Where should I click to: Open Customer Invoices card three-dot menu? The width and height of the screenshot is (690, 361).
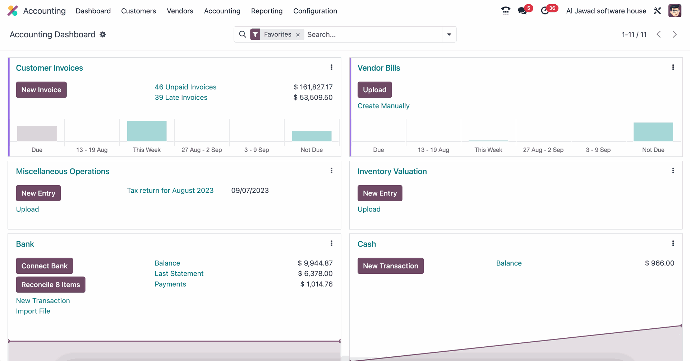(x=331, y=67)
